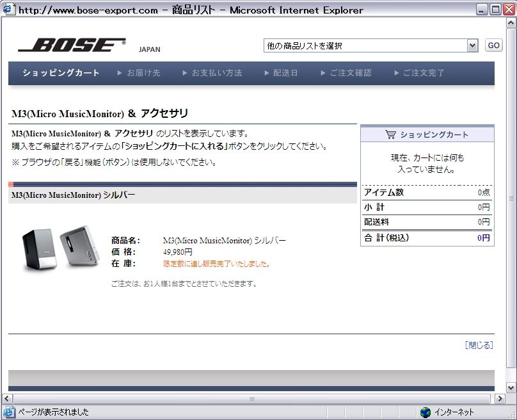Image resolution: width=517 pixels, height=420 pixels.
Task: Click the vertical scrollbar up arrow
Action: click(x=511, y=23)
